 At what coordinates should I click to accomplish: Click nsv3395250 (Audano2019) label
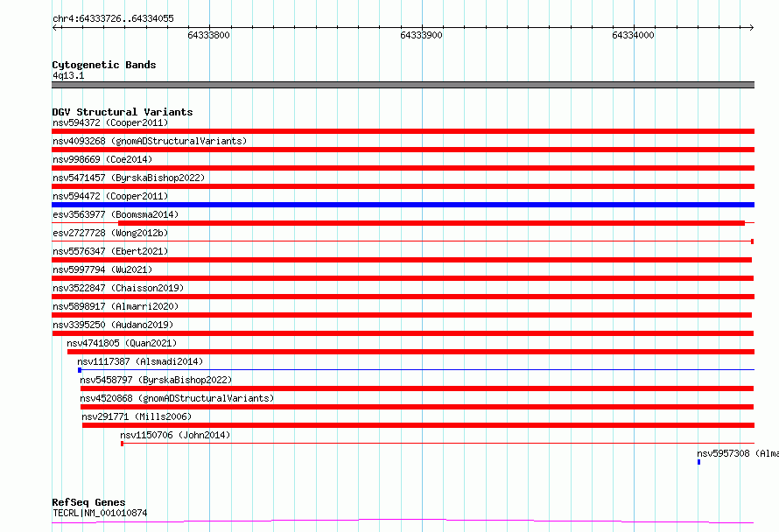click(113, 325)
